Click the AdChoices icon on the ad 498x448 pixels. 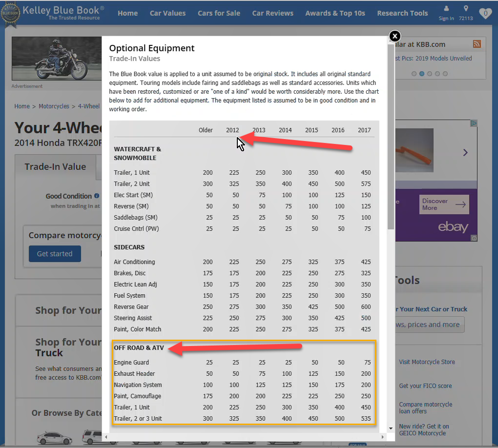[x=474, y=123]
